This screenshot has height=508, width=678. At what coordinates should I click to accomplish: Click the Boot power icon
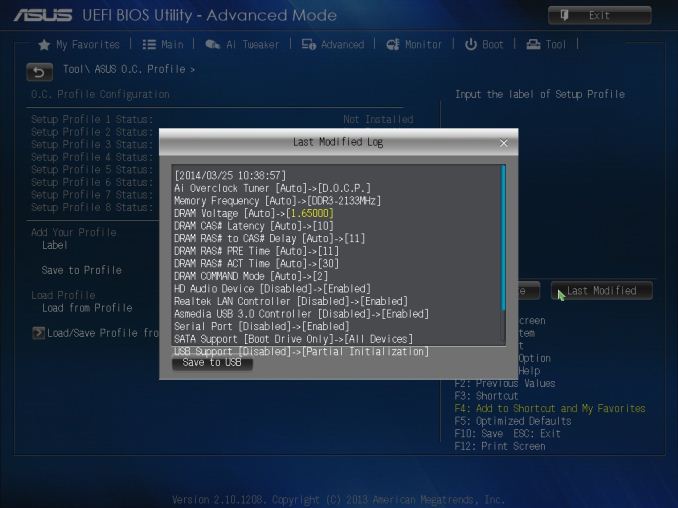coord(471,45)
